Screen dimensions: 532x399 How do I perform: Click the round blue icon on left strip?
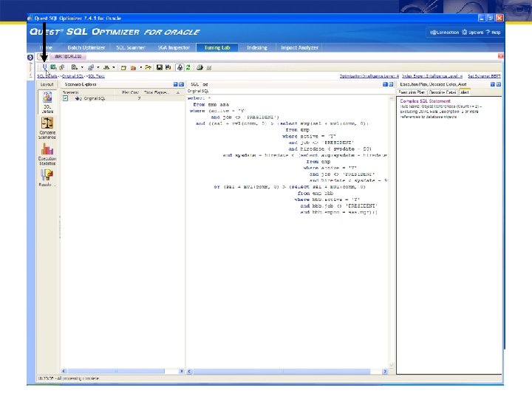tap(30, 58)
